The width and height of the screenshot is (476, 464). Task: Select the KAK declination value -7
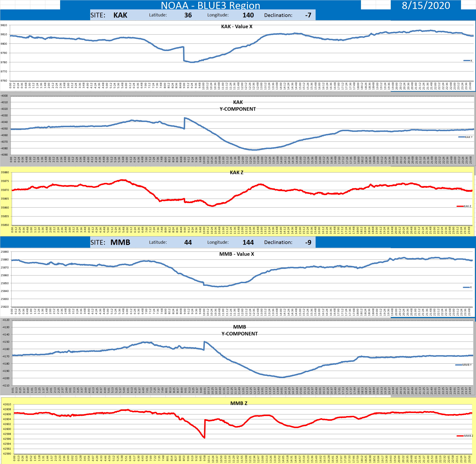click(x=308, y=15)
